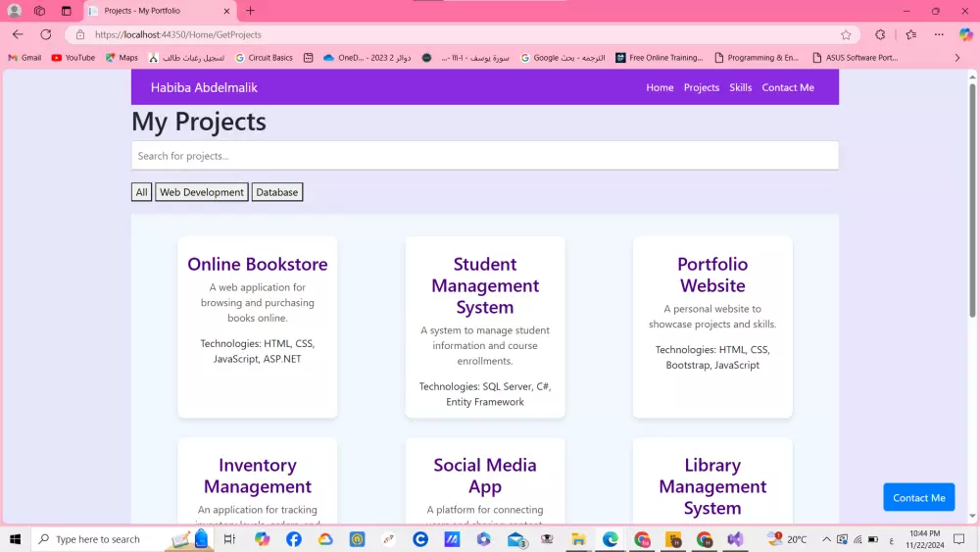Click Habiba Abdelmalik brand link

[204, 87]
